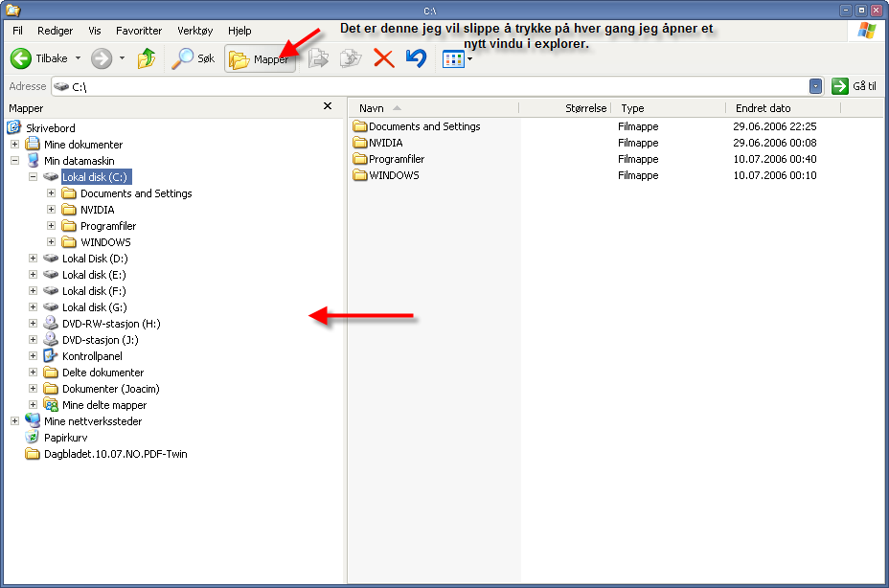The width and height of the screenshot is (889, 588).
Task: Expand Documents and Settings tree node
Action: (51, 193)
